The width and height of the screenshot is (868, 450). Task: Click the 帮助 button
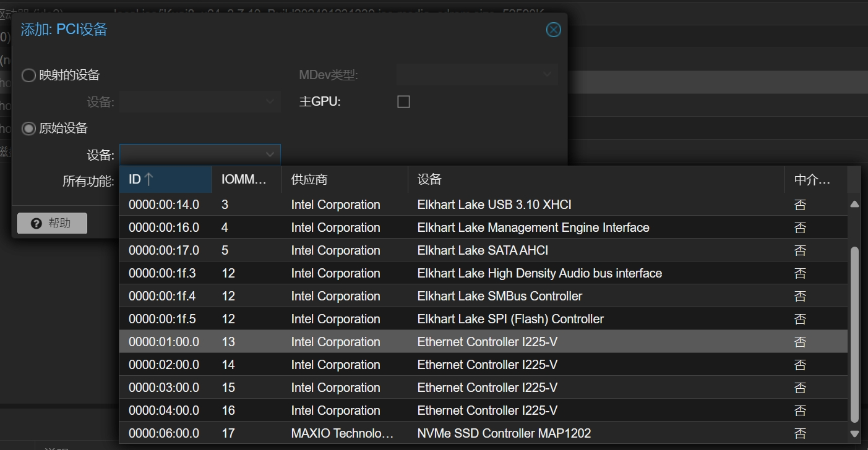(x=52, y=223)
